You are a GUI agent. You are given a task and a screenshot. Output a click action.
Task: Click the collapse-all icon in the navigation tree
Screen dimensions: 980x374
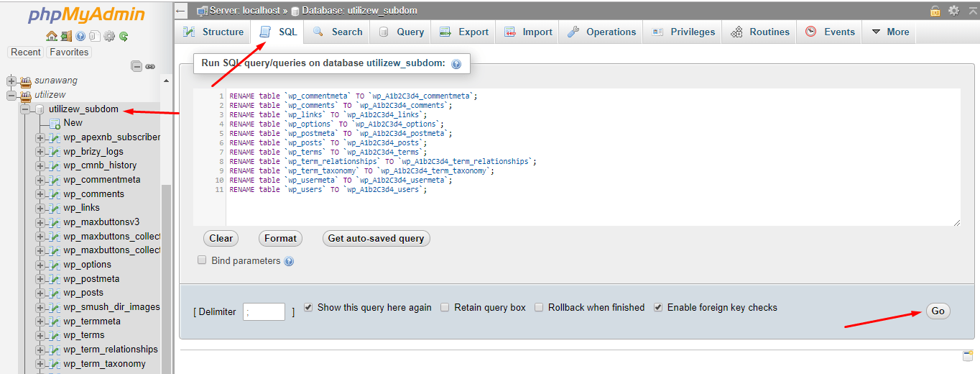[x=137, y=66]
